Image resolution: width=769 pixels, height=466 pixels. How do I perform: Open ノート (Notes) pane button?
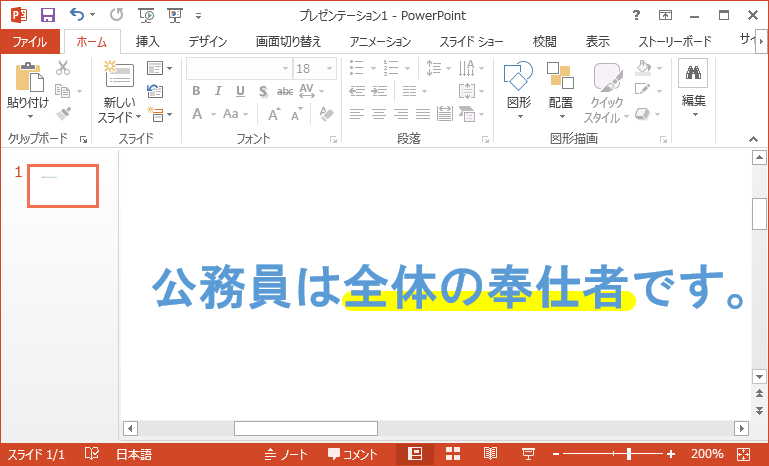[286, 454]
